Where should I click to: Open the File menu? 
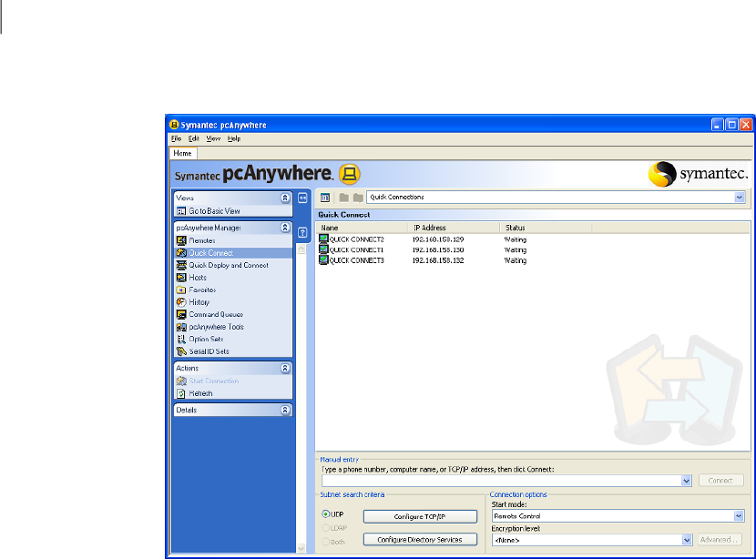tap(176, 138)
